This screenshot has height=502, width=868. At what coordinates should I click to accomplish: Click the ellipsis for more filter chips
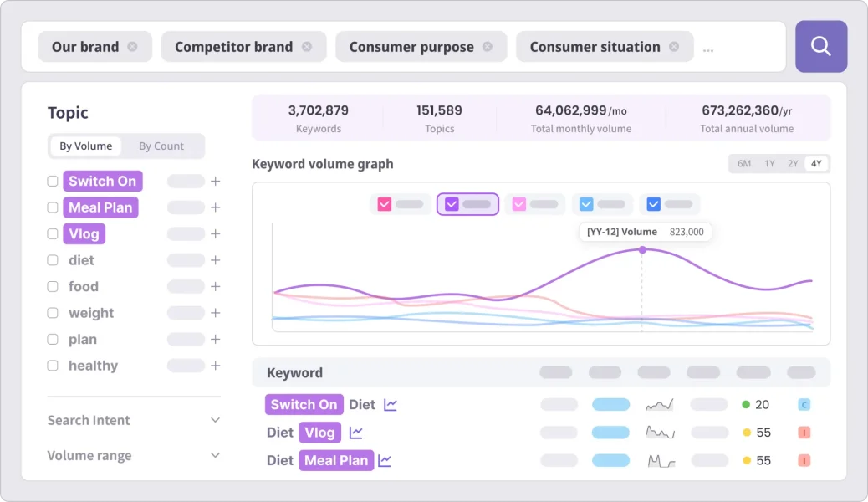(x=708, y=49)
